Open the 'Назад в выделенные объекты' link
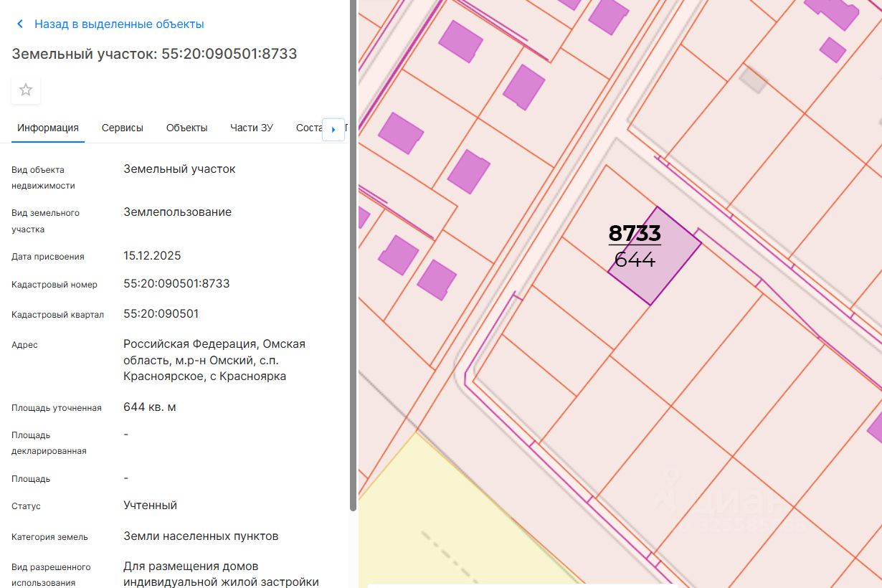 pos(119,24)
